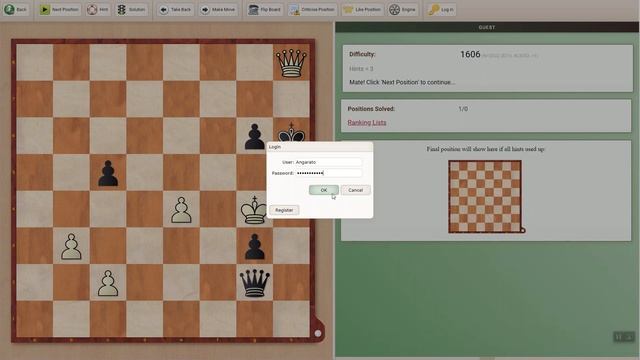The width and height of the screenshot is (640, 360).
Task: Click the Hints × 3 label
Action: point(361,69)
